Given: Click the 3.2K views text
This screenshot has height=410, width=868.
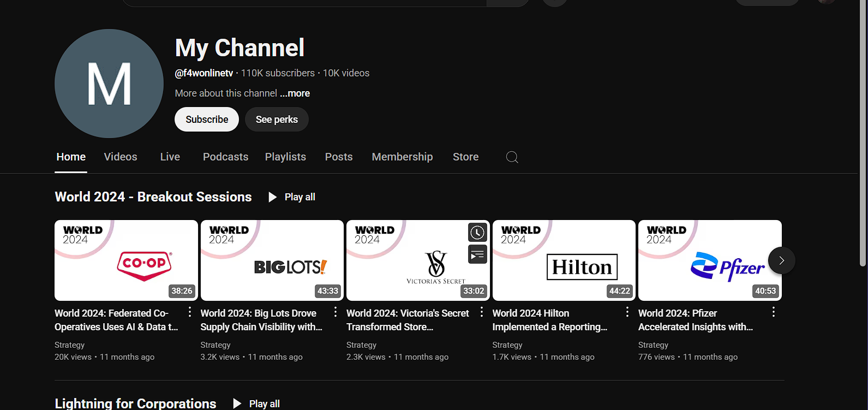Looking at the screenshot, I should [x=220, y=357].
